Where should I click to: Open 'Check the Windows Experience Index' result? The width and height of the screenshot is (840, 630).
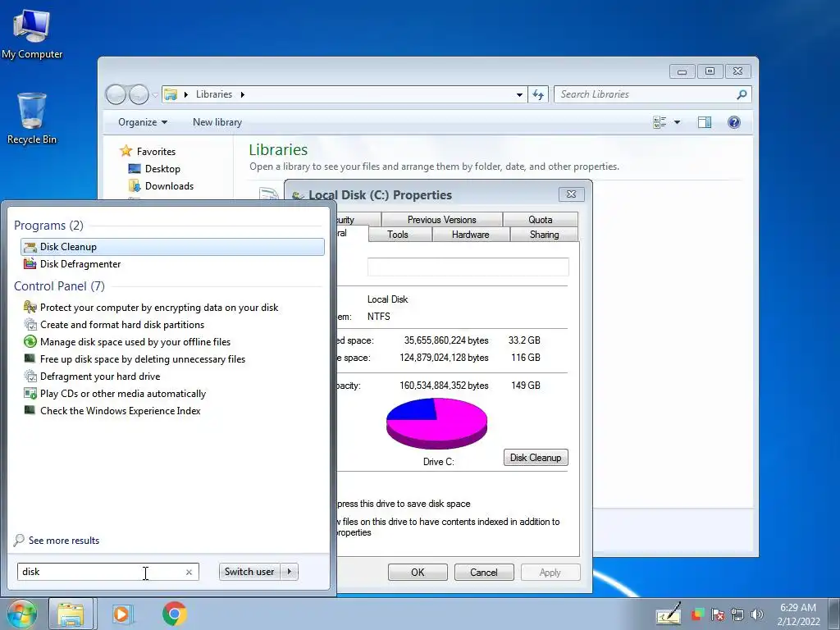coord(120,411)
